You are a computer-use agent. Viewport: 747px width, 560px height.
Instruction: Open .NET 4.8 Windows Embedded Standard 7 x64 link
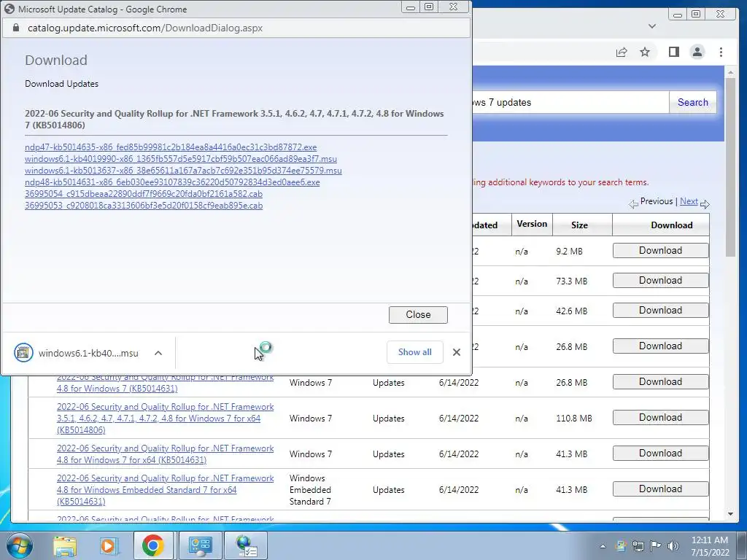166,489
